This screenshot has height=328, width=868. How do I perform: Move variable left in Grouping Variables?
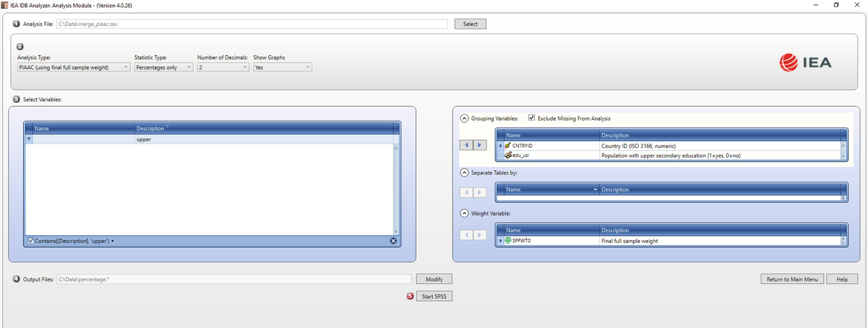466,145
